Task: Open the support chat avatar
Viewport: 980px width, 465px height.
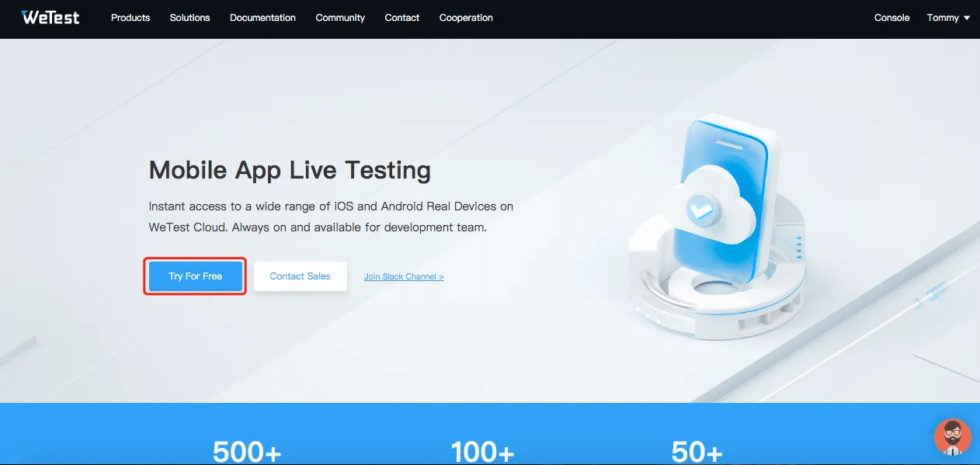Action: coord(952,436)
